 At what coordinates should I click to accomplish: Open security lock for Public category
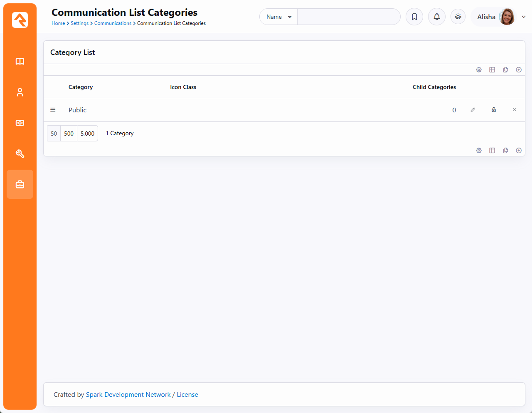coord(494,110)
